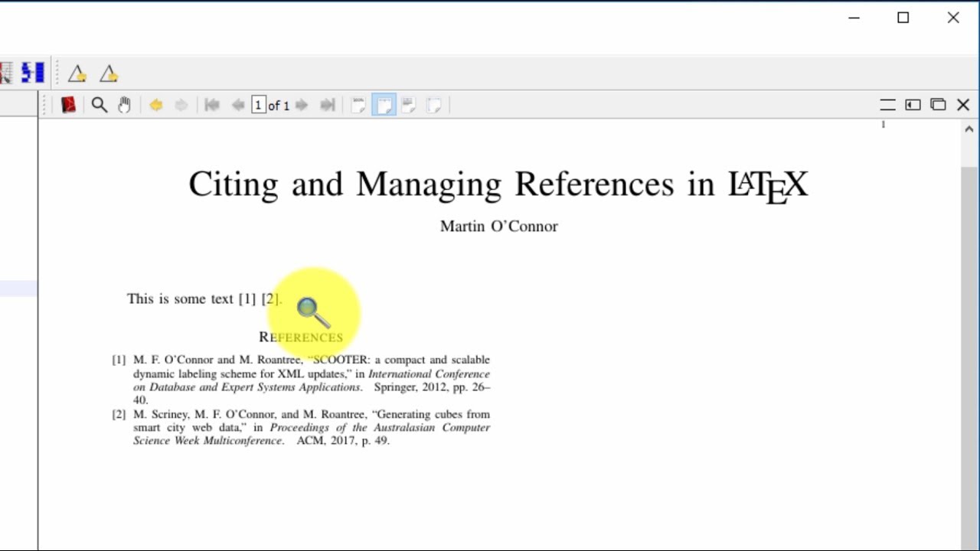Jump to the first page of the PDF

point(212,105)
